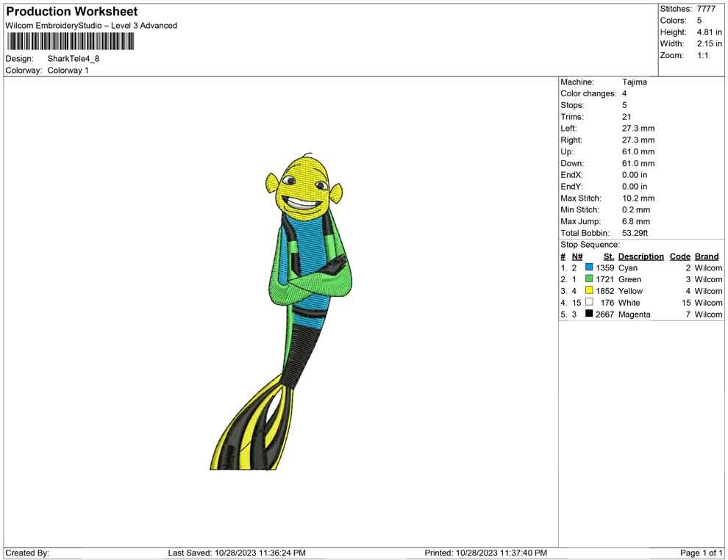This screenshot has height=560, width=728.
Task: Click 'Page 1 of 1' in footer
Action: tap(701, 553)
